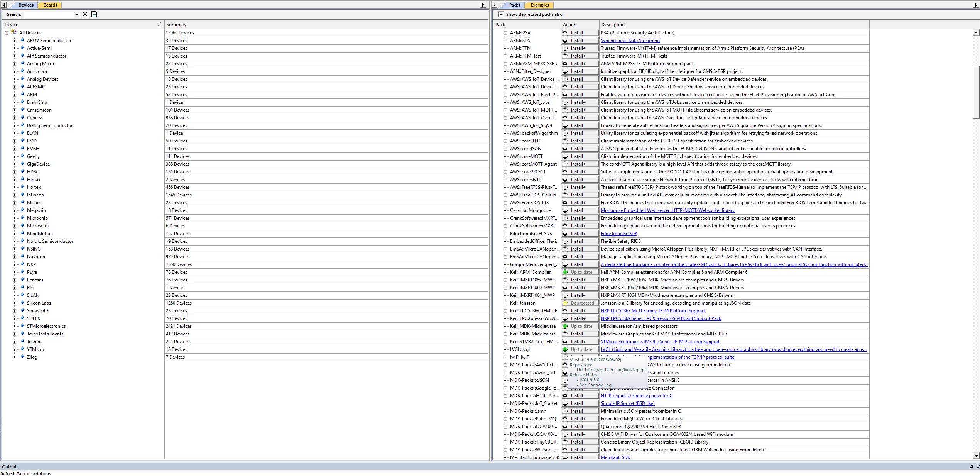
Task: Expand the GigaDevice vendor node
Action: tap(14, 164)
